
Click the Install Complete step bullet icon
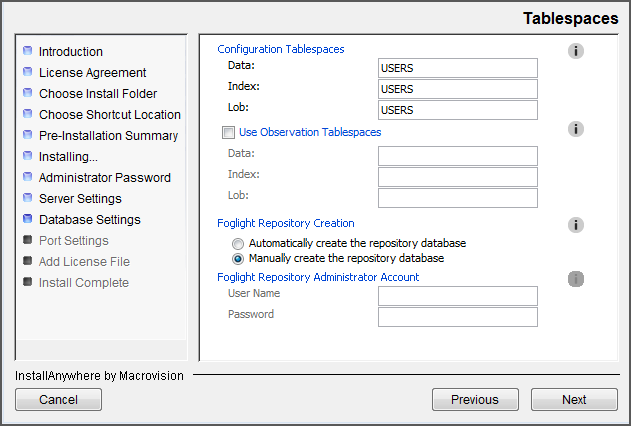click(28, 282)
